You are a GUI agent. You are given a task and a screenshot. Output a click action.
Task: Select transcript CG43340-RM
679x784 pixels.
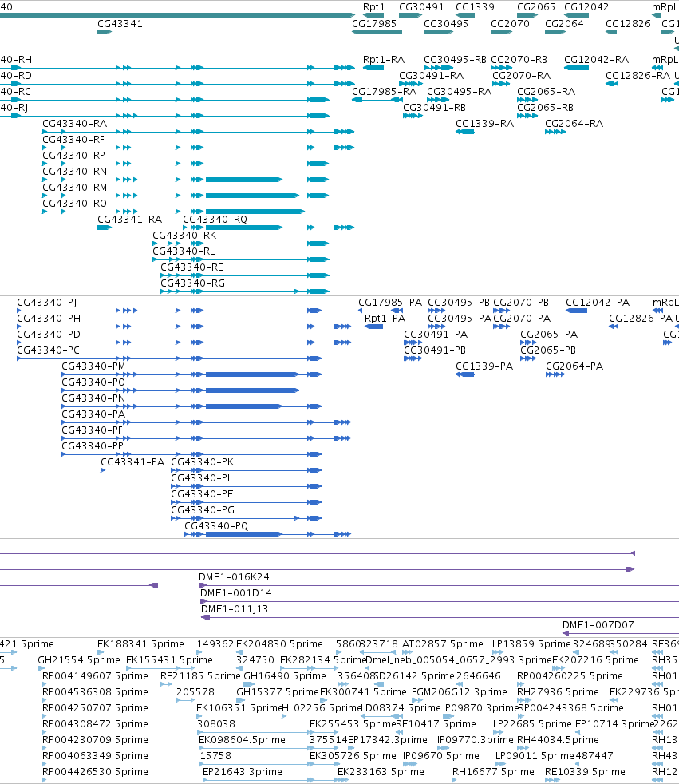[74, 188]
